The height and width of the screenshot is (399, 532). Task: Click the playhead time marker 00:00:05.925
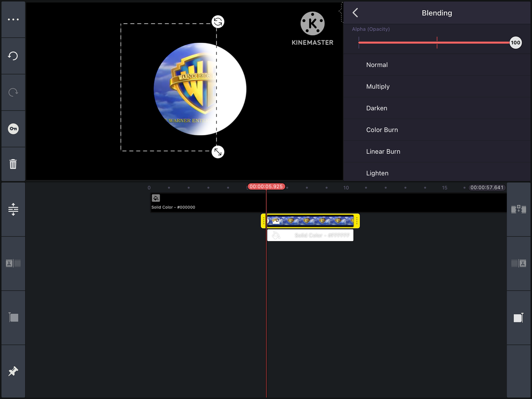point(266,187)
